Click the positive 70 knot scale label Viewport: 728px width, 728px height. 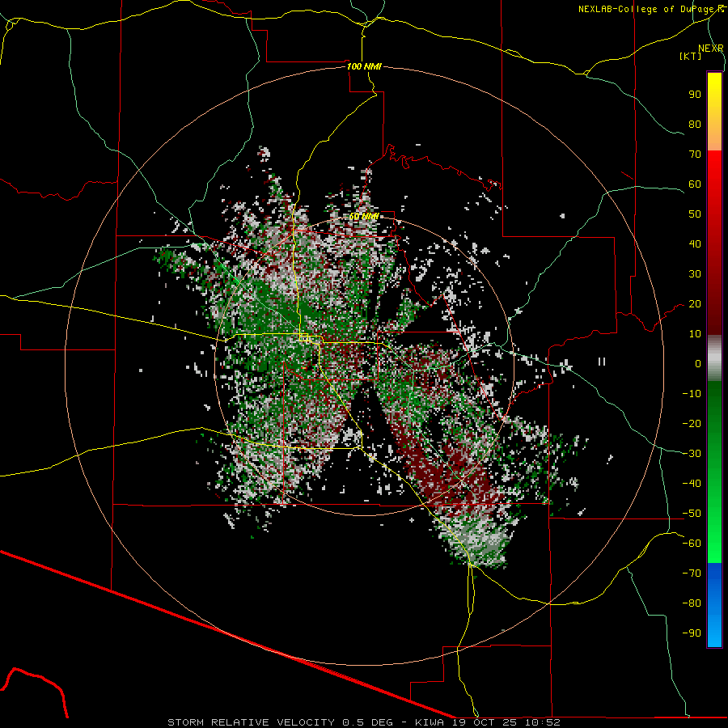coord(695,154)
